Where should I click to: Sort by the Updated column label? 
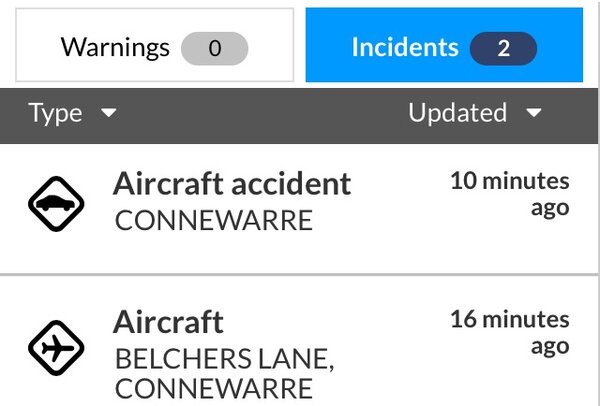point(457,114)
